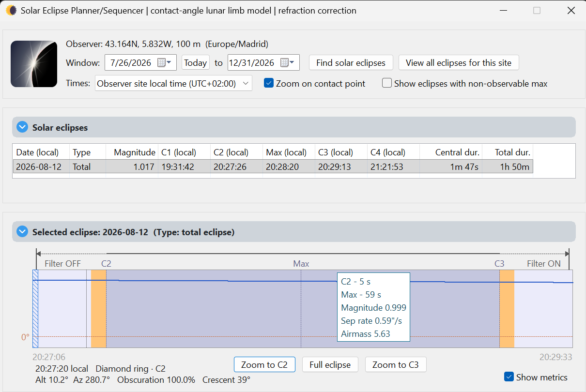Screen dimensions: 586x392
Task: Click the 1m 47s central duration cell
Action: pyautogui.click(x=451, y=167)
